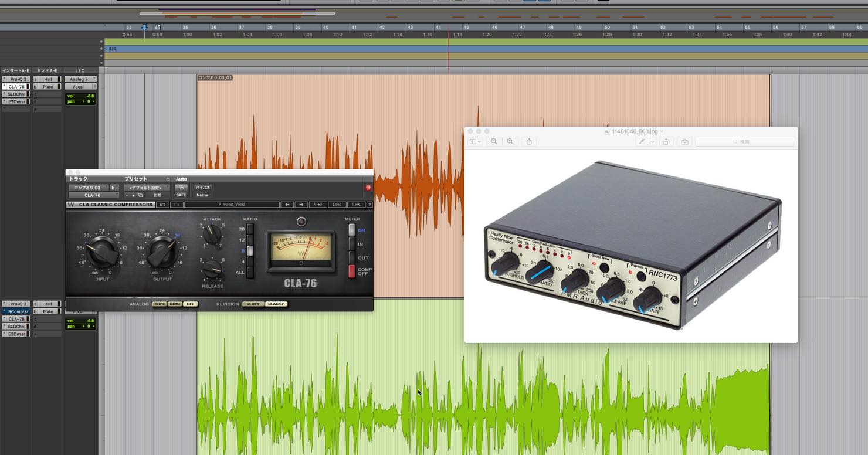868x455 pixels.
Task: Open the markup toolbox in Preview
Action: pos(684,141)
